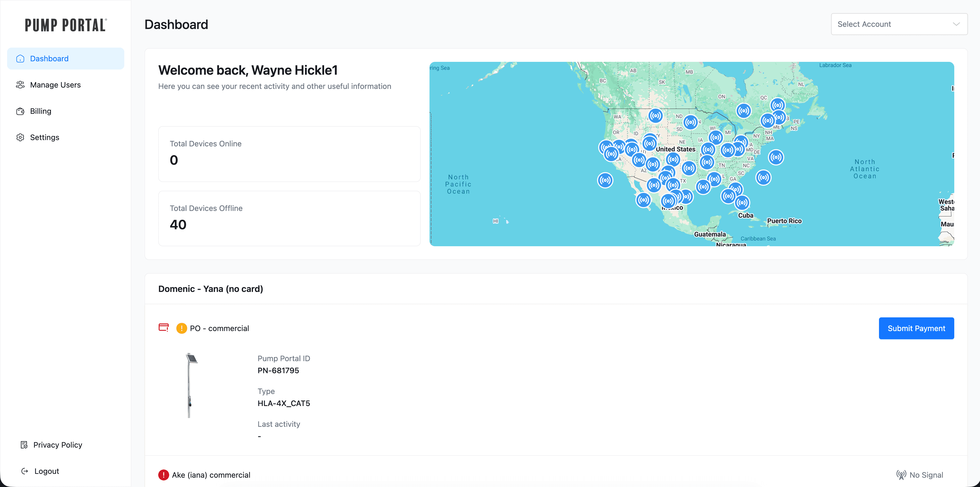The height and width of the screenshot is (487, 980).
Task: Select marker in Atlantic east of Georgia
Action: pyautogui.click(x=763, y=177)
